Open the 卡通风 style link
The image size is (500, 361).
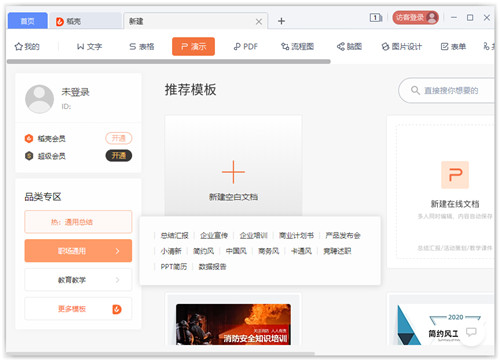[x=301, y=251]
